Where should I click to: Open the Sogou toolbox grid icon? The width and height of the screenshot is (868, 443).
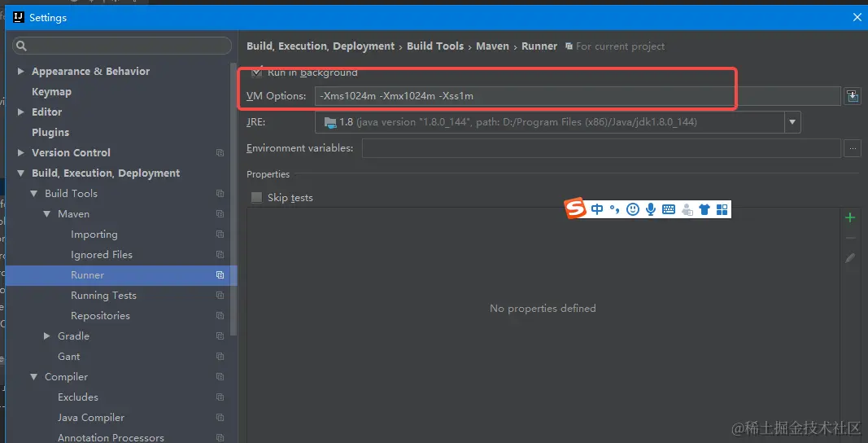(722, 209)
